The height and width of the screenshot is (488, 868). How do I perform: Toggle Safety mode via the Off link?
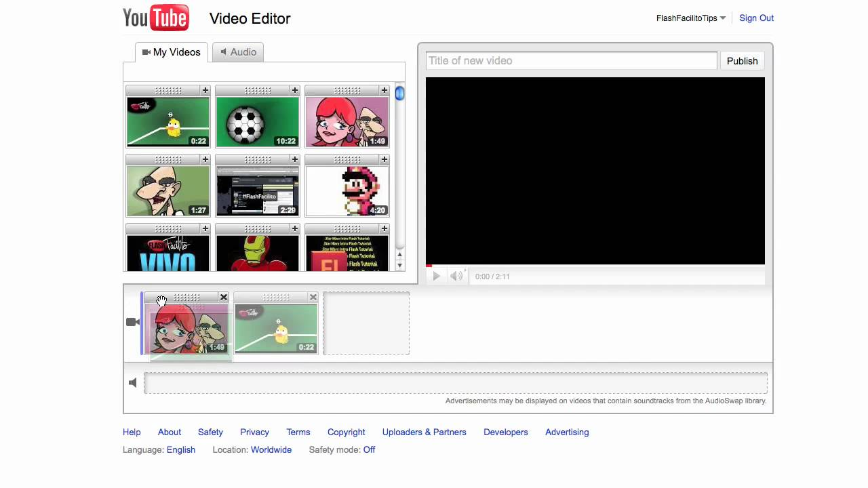coord(369,449)
